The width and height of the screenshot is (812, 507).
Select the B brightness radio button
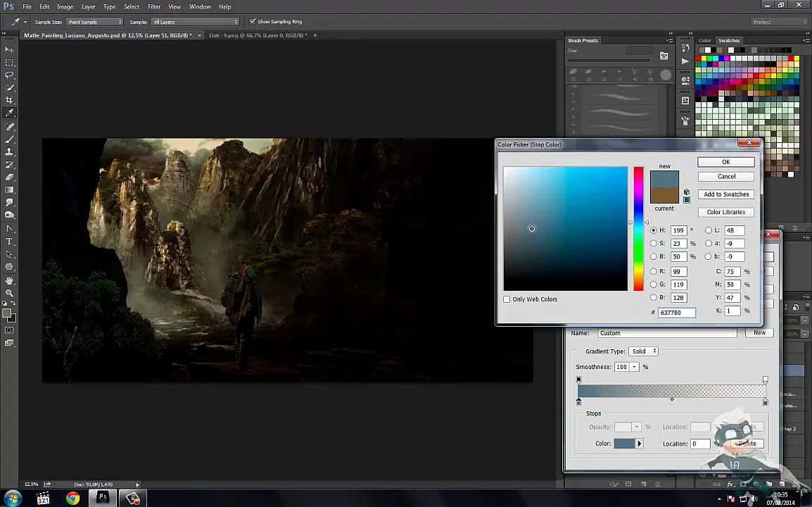coord(654,256)
